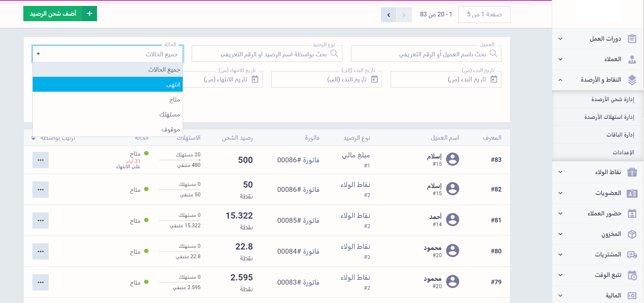Expand the دورات العمل sidebar menu
644x303 pixels.
560,39
